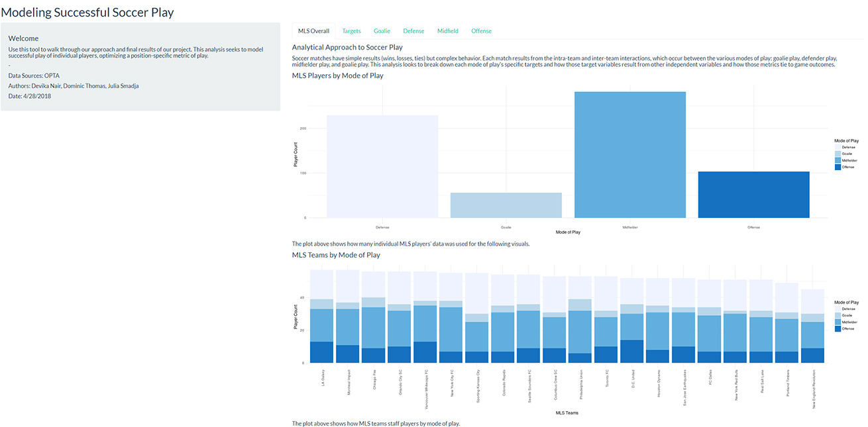
Task: Click Offense legend swatch in teams chart
Action: 838,328
